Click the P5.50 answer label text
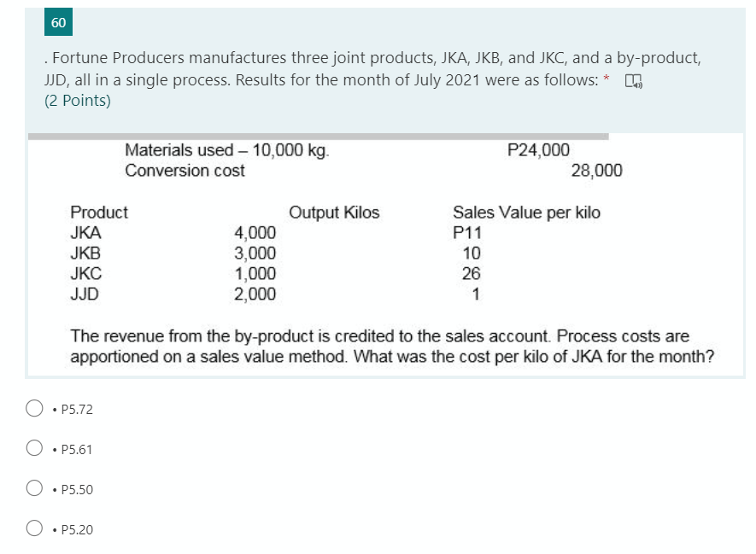The image size is (756, 554). [x=77, y=489]
